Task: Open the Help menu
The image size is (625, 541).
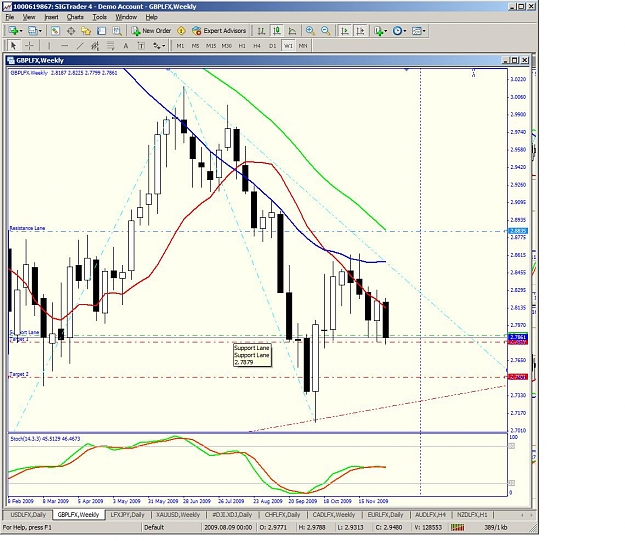Action: 151,17
